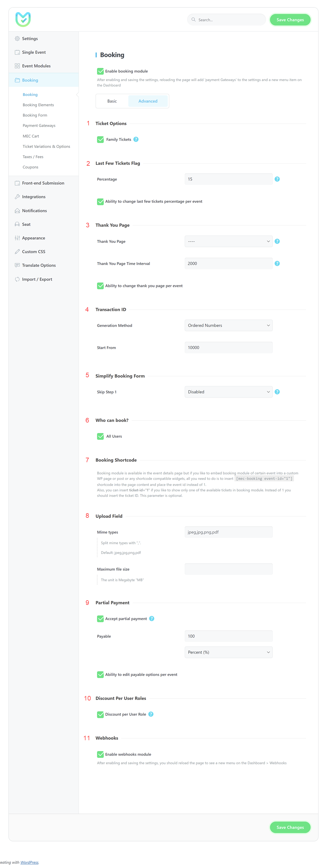Toggle the Enable webhooks module checkbox
Viewport: 327px width, 868px height.
point(100,754)
